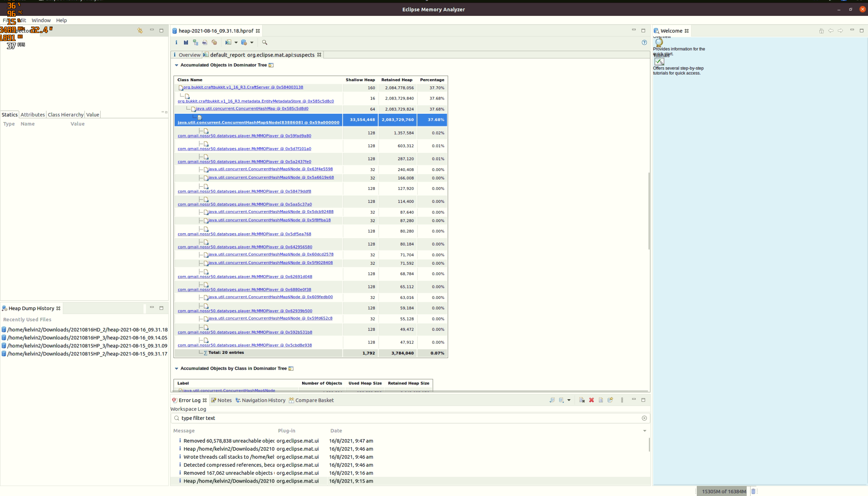Open the Help question mark icon
Image resolution: width=868 pixels, height=496 pixels.
644,42
